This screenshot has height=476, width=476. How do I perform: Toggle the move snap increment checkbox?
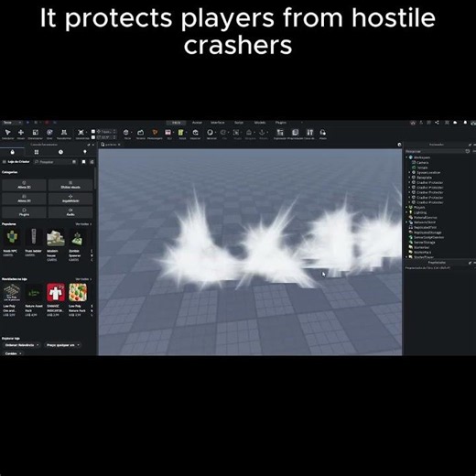pos(93,132)
